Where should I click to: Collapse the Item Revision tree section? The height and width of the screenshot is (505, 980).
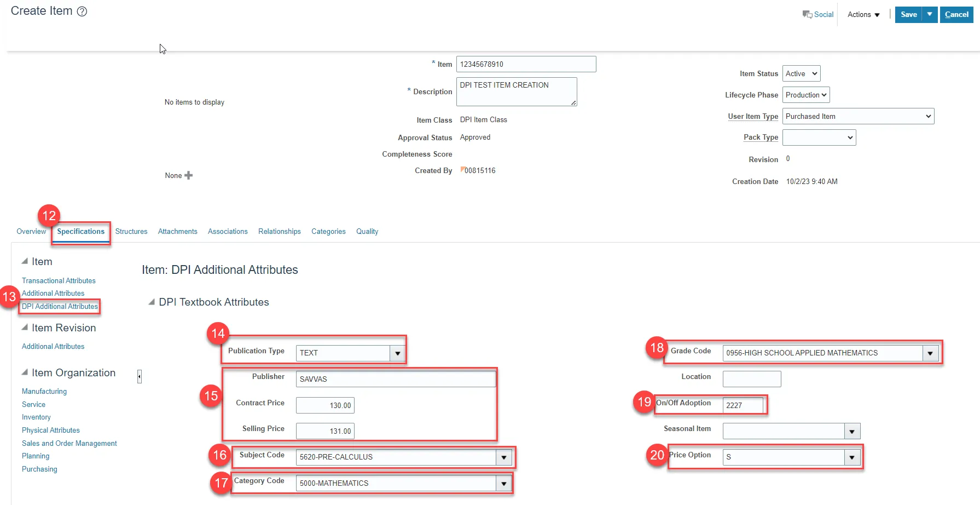pos(25,328)
